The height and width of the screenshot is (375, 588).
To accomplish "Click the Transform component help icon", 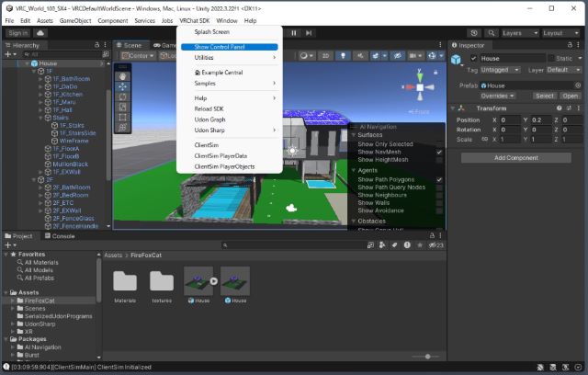I will click(560, 108).
